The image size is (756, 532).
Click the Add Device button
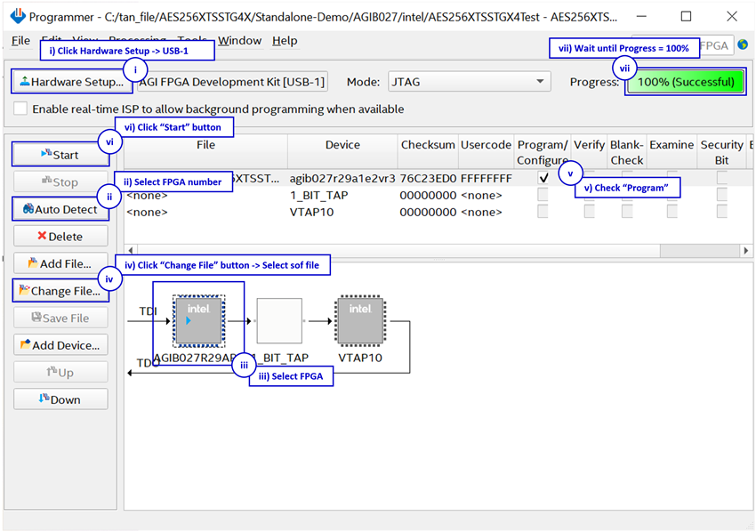tap(60, 345)
